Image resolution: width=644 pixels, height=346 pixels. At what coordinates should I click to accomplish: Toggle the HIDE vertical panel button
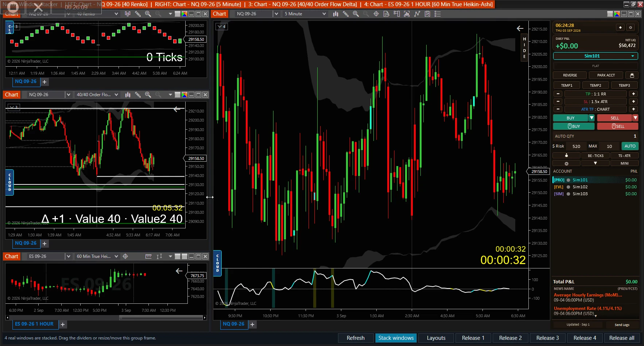(x=524, y=48)
